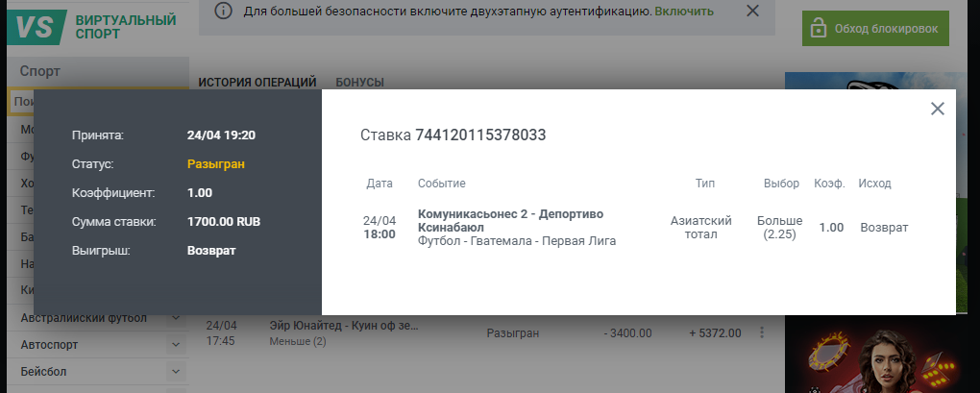980x393 pixels.
Task: Expand the Бейсбол sport category
Action: tap(176, 371)
